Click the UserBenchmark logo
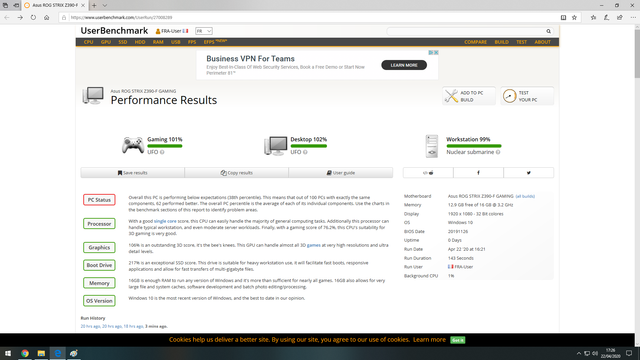This screenshot has width=640, height=360. point(114,31)
